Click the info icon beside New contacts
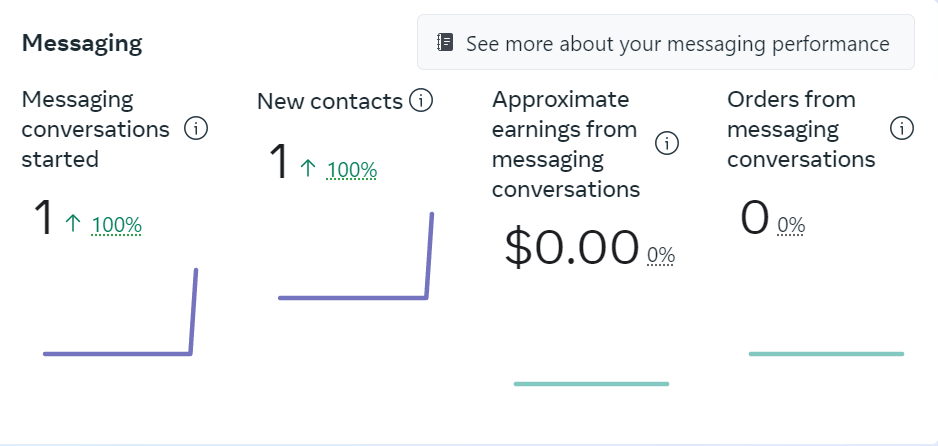This screenshot has width=938, height=446. click(421, 101)
